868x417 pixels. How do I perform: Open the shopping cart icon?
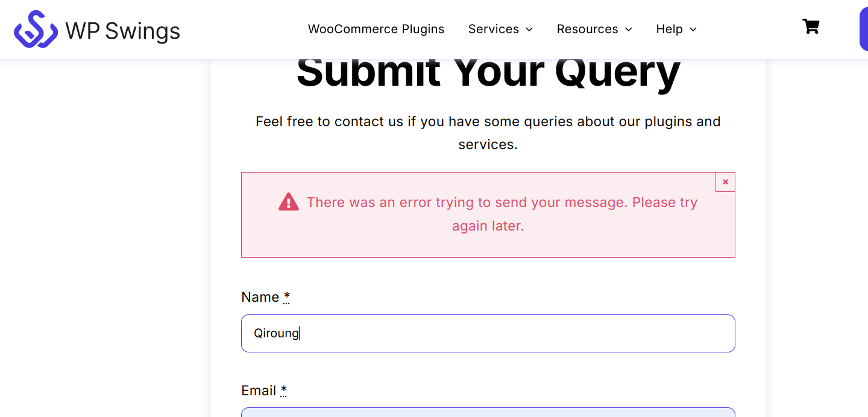point(811,27)
